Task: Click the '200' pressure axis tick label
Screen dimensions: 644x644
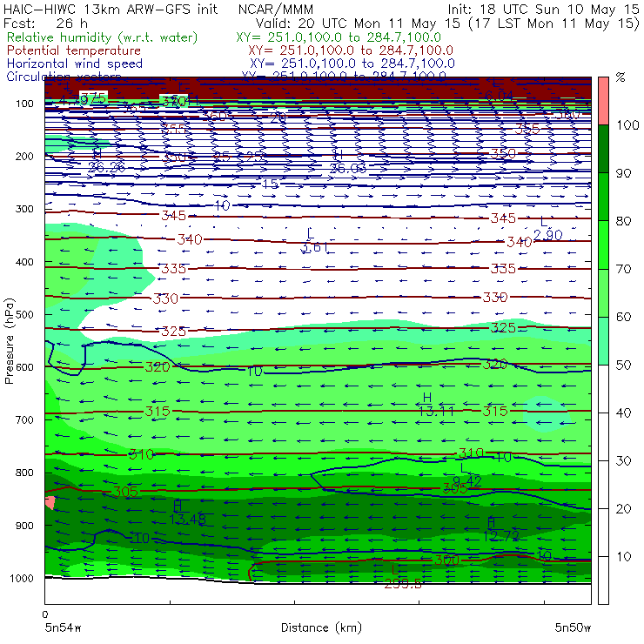Action: pyautogui.click(x=24, y=156)
